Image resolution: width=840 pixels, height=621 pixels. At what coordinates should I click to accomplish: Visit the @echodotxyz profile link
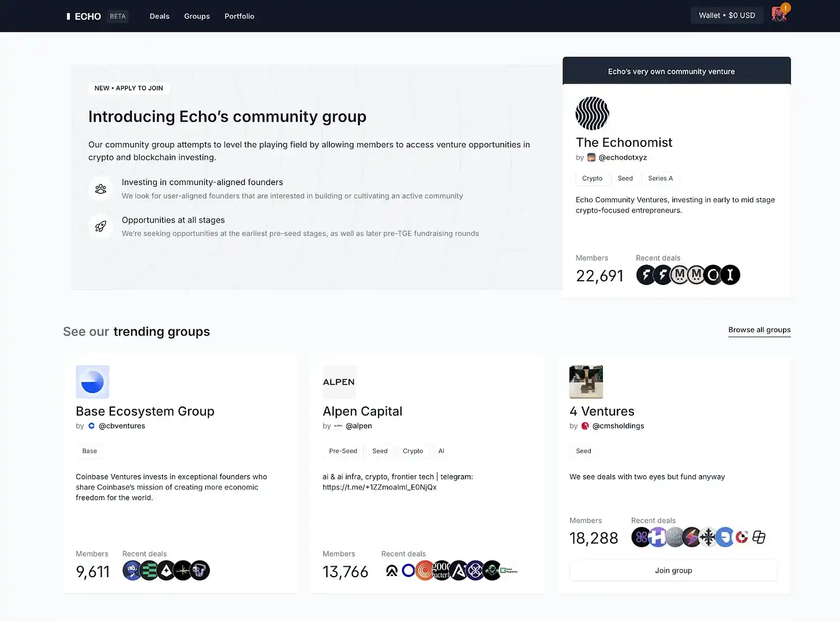pyautogui.click(x=622, y=157)
